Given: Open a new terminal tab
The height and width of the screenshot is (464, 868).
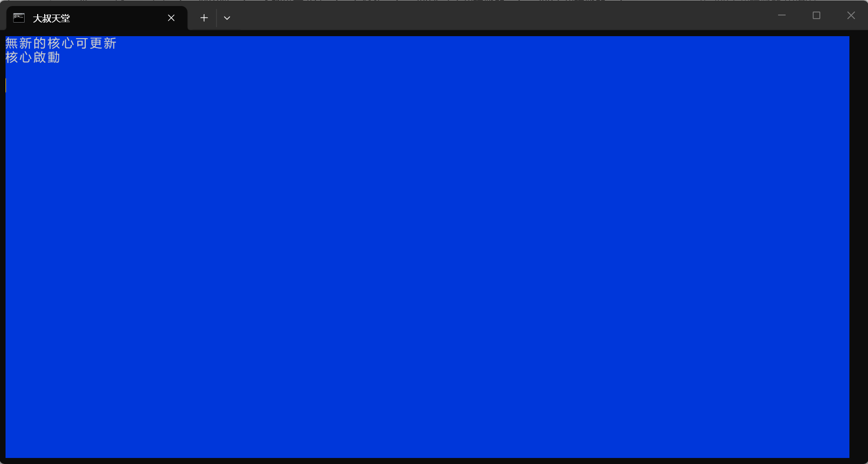Looking at the screenshot, I should click(204, 18).
